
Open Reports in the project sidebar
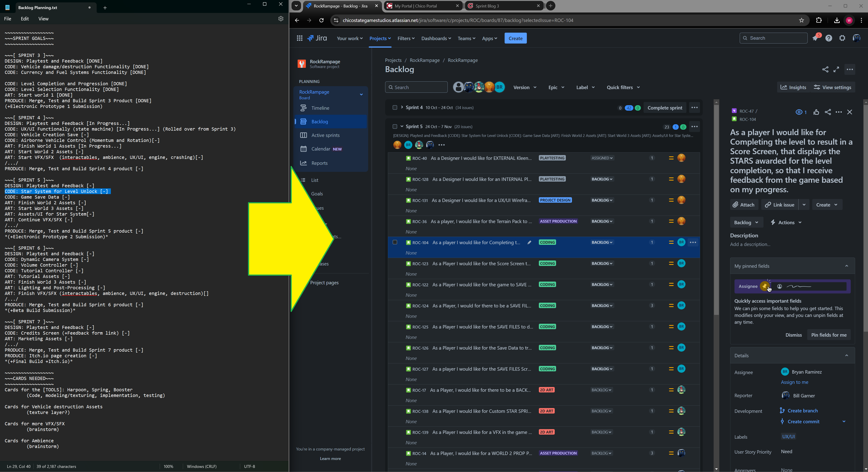319,163
